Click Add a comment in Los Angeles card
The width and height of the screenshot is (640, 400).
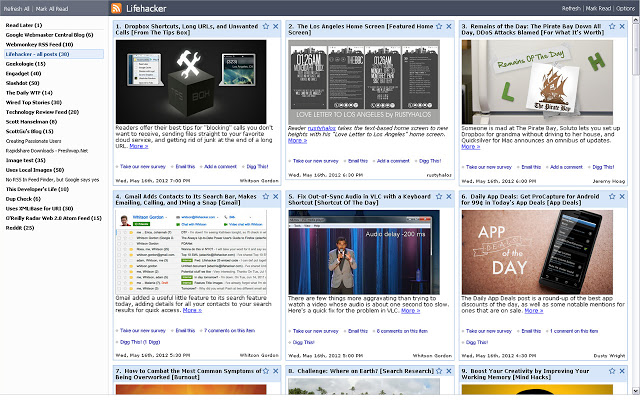[x=393, y=161]
